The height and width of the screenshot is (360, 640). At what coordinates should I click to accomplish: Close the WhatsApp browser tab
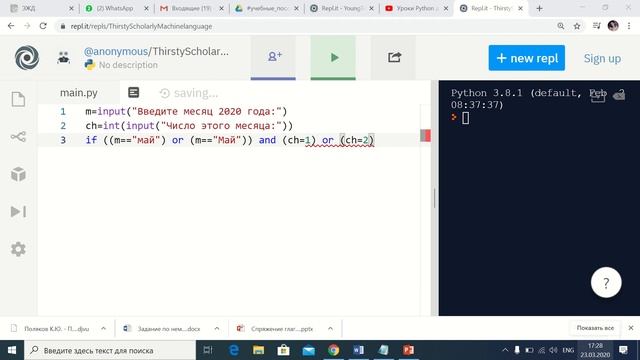click(x=146, y=8)
